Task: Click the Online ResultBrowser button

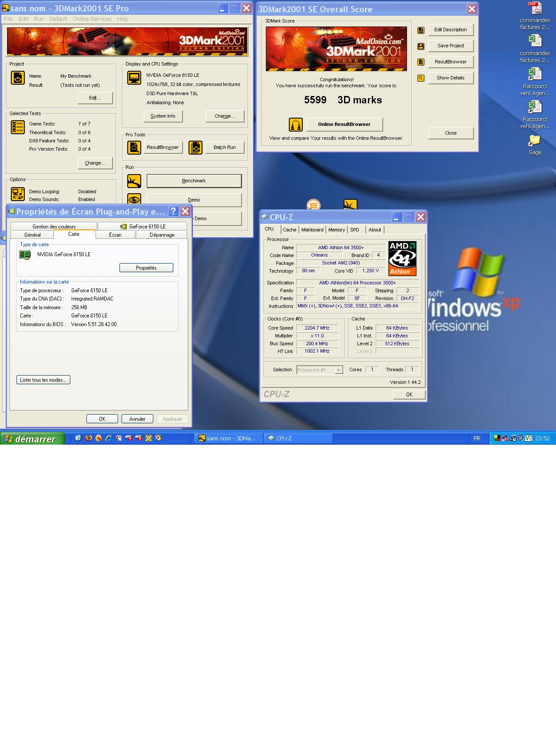Action: 344,124
